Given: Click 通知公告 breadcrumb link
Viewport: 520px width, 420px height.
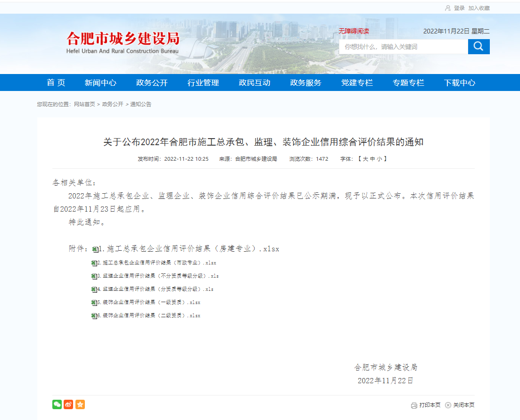Looking at the screenshot, I should tap(140, 104).
